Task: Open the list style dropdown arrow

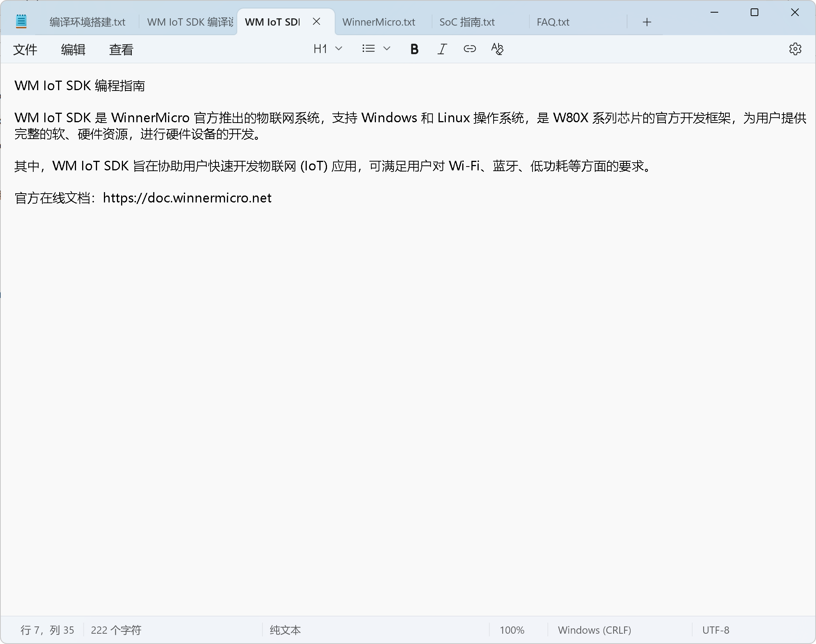Action: (387, 49)
